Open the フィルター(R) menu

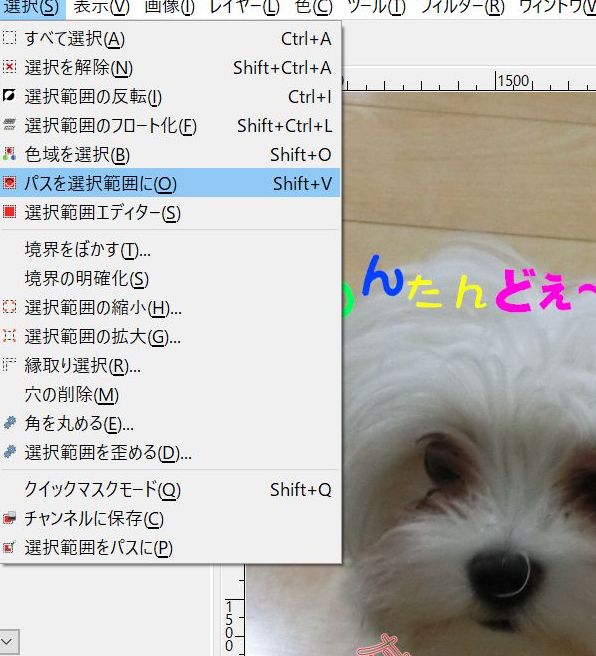[463, 7]
